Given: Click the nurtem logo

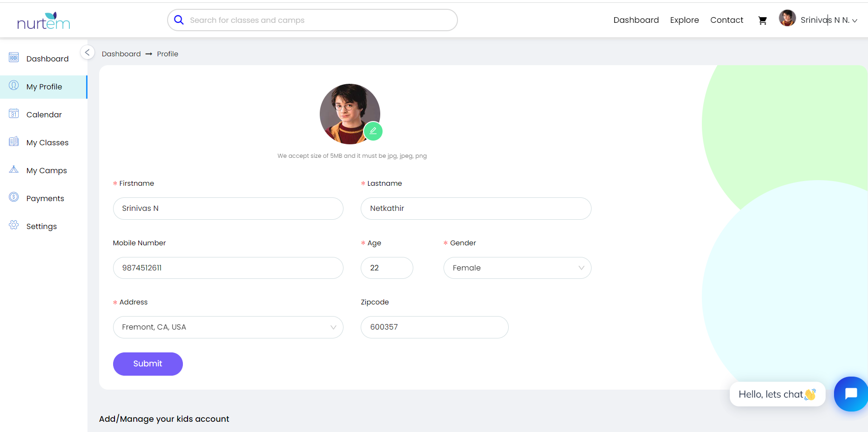Looking at the screenshot, I should [43, 21].
